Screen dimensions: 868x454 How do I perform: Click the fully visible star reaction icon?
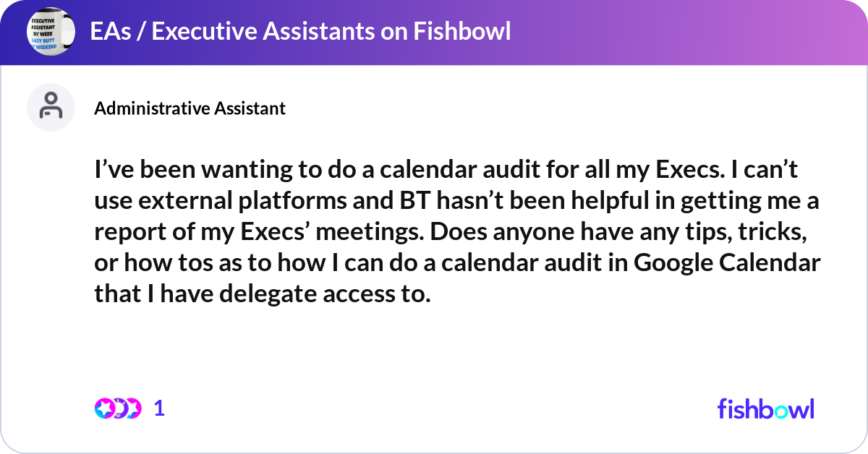[105, 408]
